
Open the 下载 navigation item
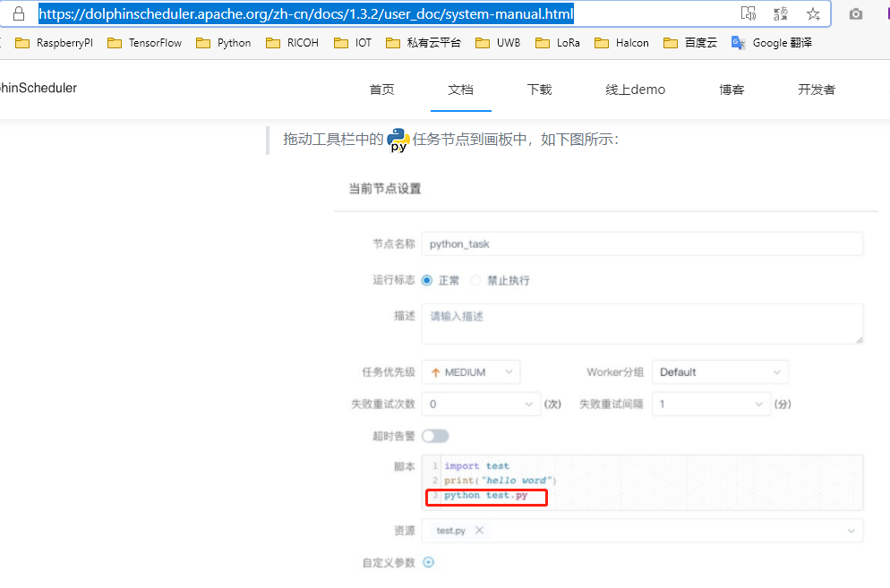tap(539, 89)
